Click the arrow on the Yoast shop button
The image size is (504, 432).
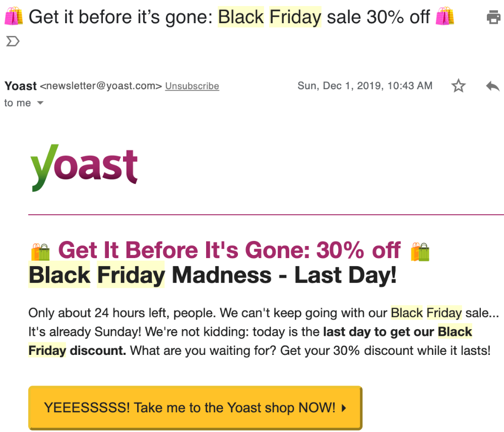coord(344,408)
